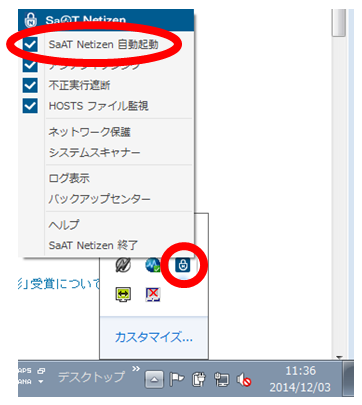Click the カスタマイズ... link
Screen dimensions: 362x405
pyautogui.click(x=154, y=337)
